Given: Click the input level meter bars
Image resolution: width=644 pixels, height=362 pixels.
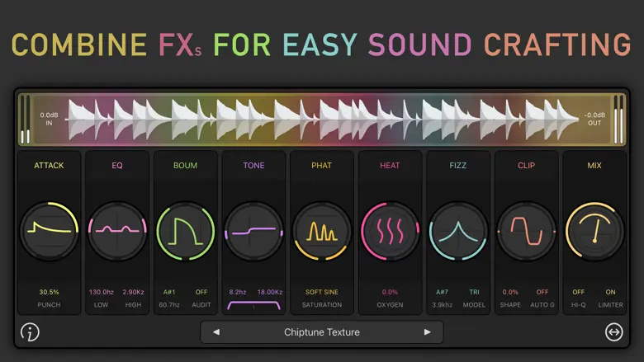Looking at the screenshot, I should point(25,119).
